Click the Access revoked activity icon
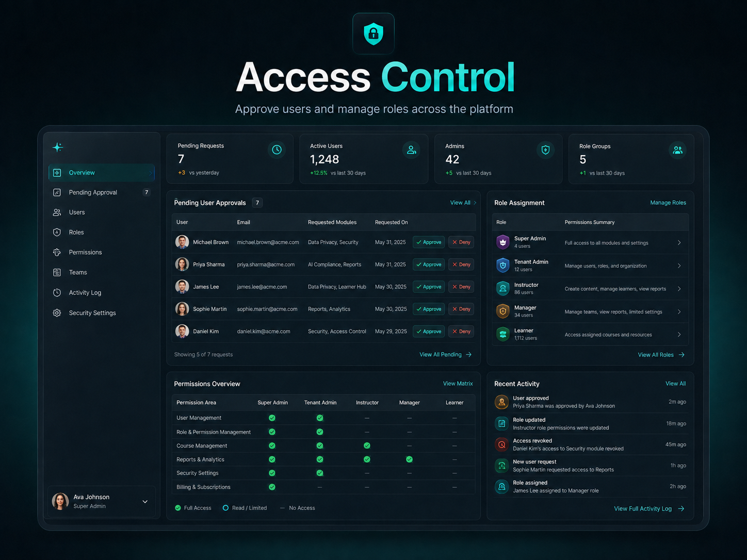The height and width of the screenshot is (560, 747). click(x=501, y=444)
